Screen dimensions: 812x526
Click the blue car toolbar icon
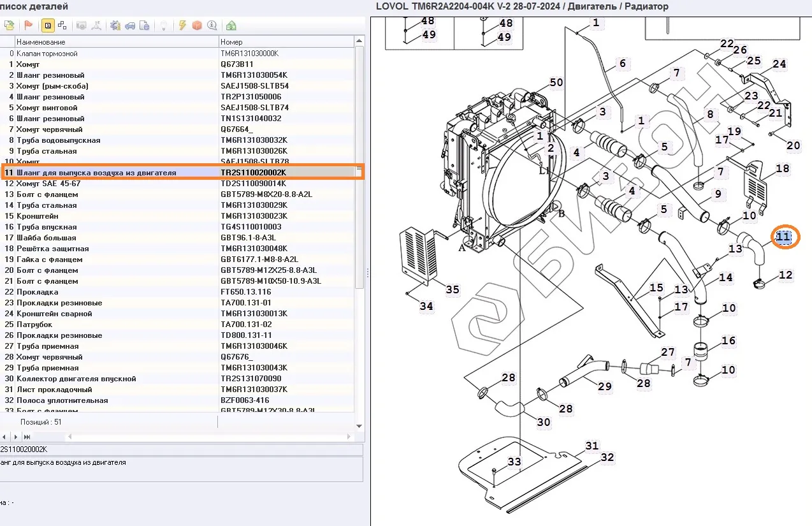pyautogui.click(x=130, y=26)
